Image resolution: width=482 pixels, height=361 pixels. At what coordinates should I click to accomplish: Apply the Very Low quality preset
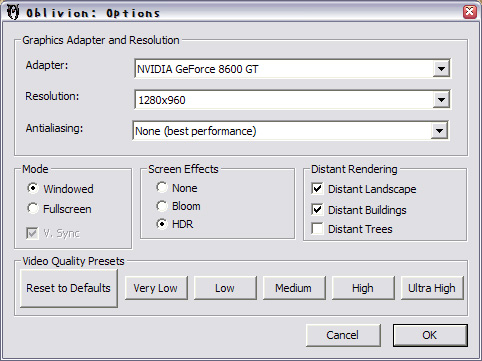[x=156, y=288]
